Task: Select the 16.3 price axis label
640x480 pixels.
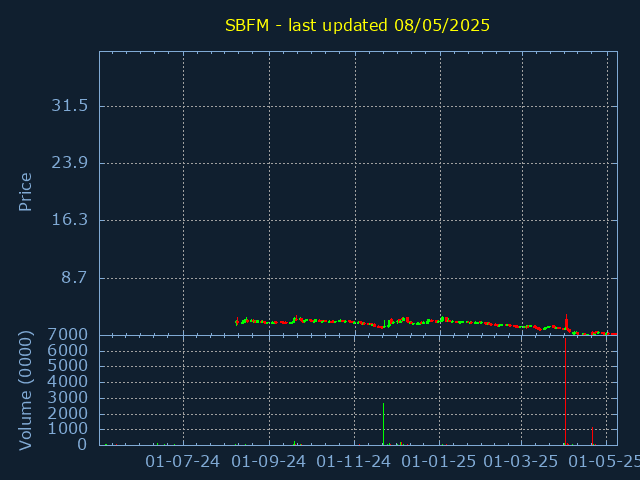Action: click(69, 220)
